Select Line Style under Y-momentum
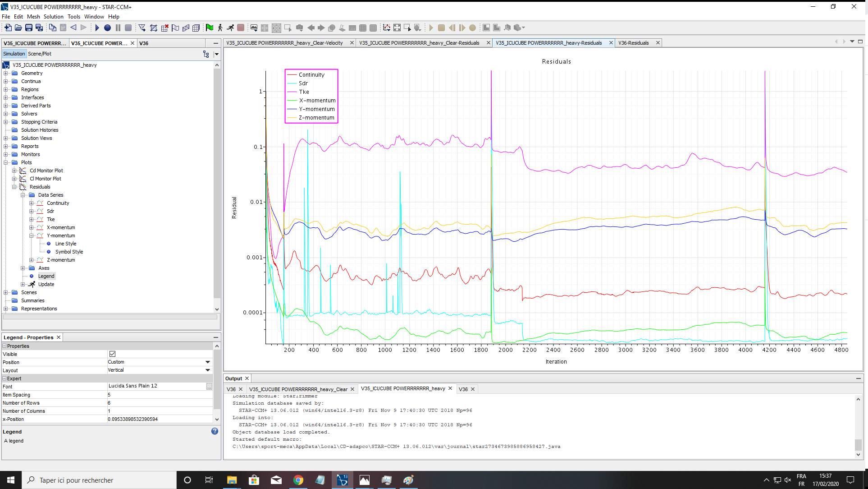The image size is (868, 489). (x=65, y=244)
